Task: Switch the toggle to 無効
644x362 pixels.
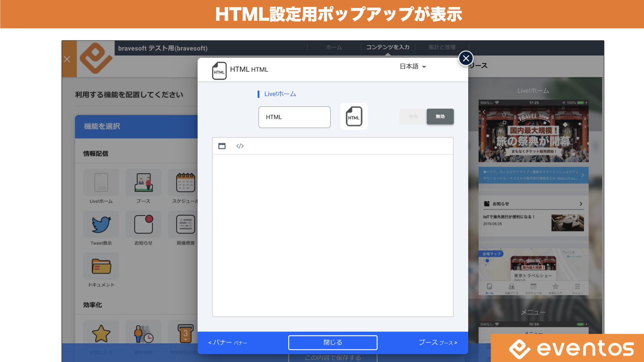Action: pos(440,117)
